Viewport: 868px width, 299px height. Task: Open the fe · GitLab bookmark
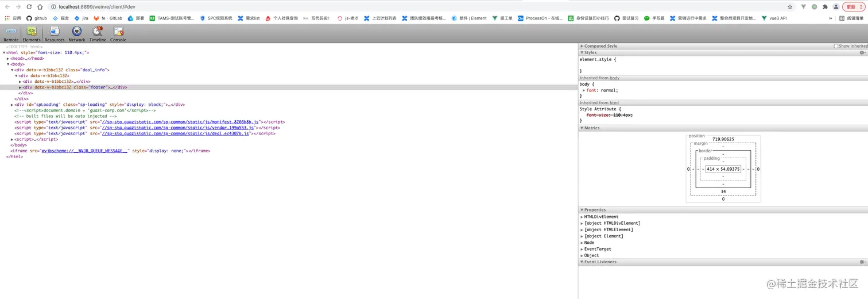(108, 18)
